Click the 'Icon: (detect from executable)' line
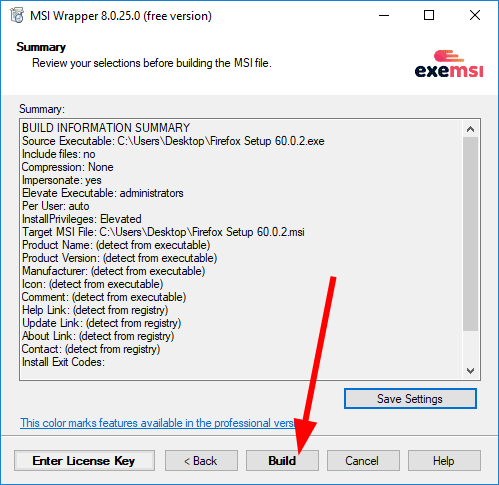 93,284
